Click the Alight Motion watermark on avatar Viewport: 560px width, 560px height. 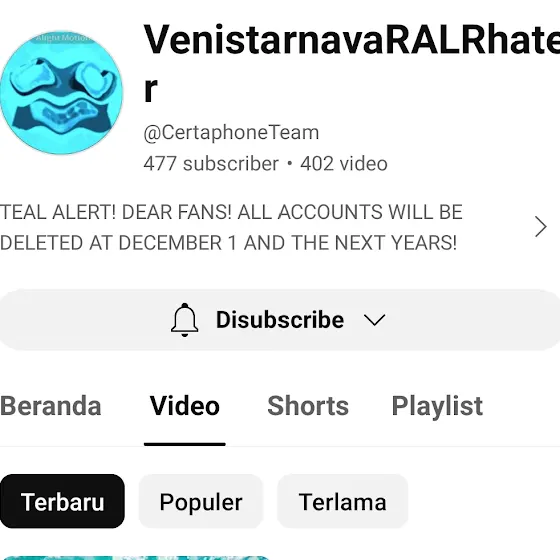(x=61, y=38)
